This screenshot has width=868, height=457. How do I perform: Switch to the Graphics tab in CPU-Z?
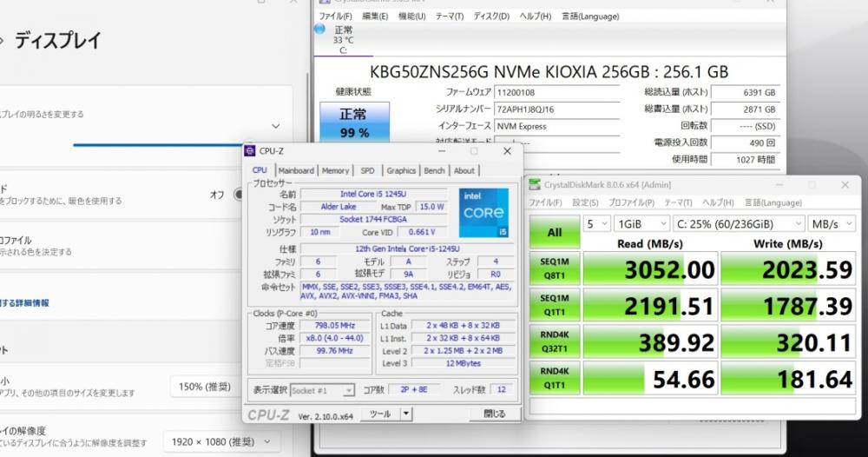401,170
